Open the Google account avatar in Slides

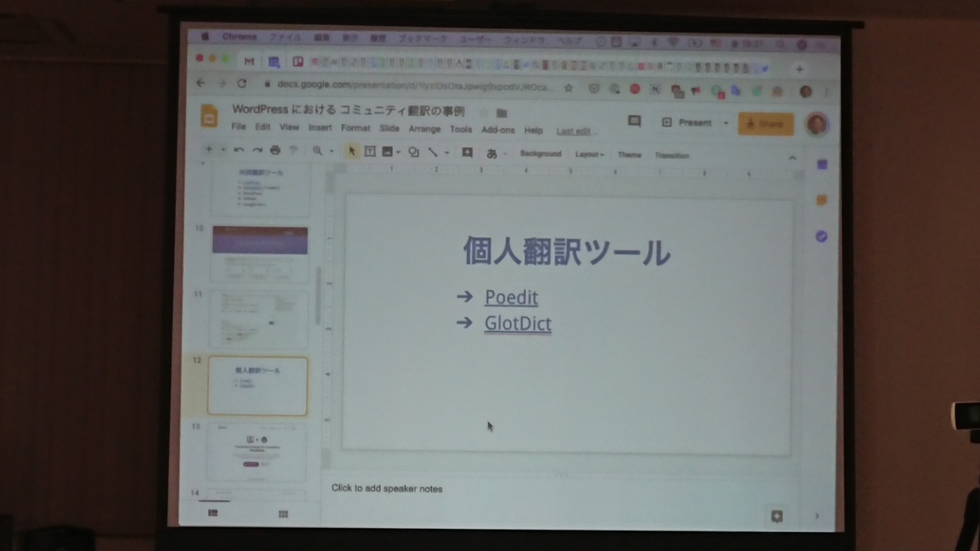click(816, 123)
